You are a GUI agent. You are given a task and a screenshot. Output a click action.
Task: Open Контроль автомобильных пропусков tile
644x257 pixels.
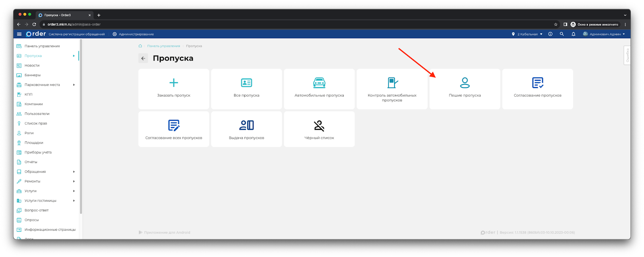click(392, 89)
